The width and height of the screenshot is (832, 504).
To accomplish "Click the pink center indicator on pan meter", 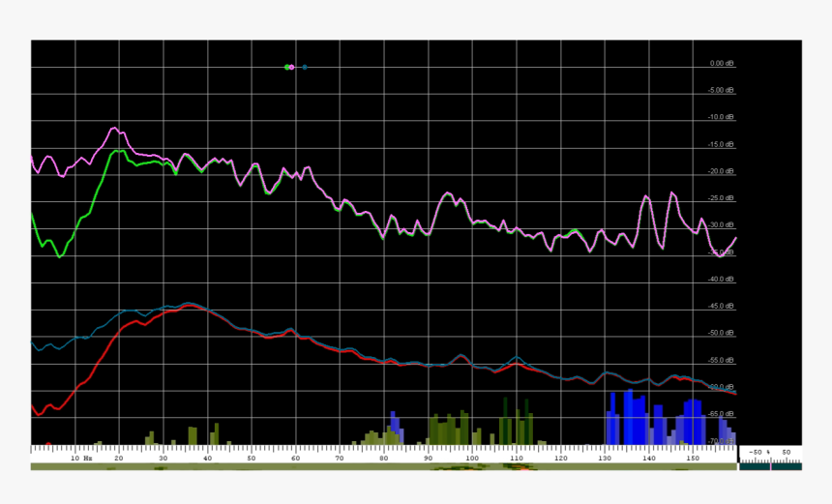I will (x=770, y=466).
